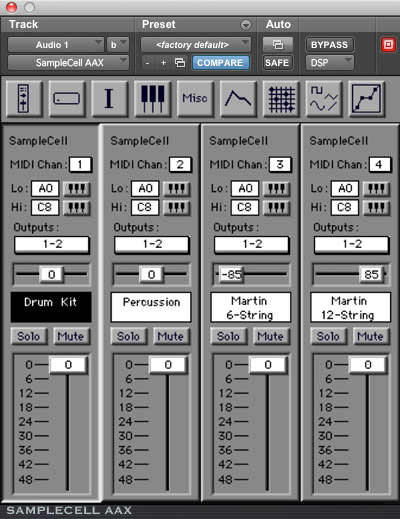
Task: Click pan slider handle of Martin 6-String
Action: 231,274
